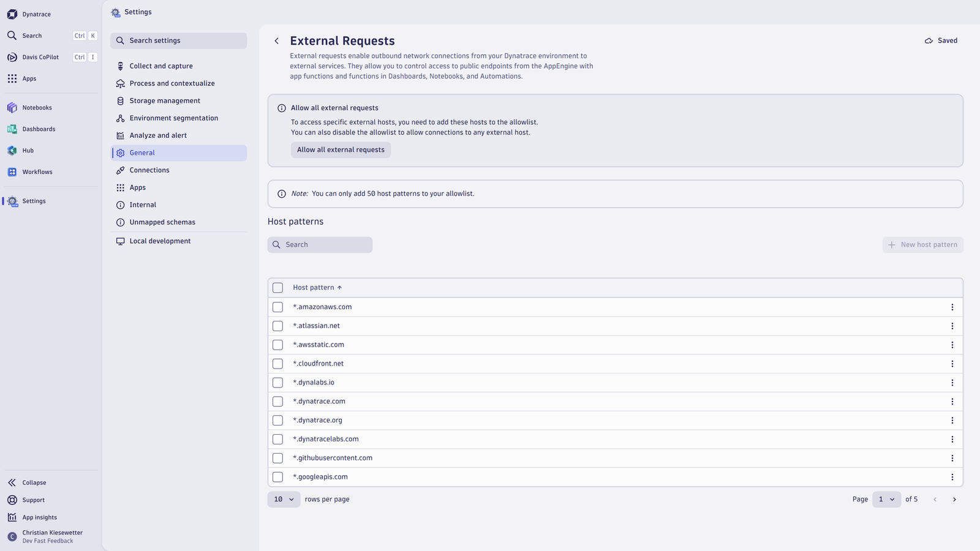This screenshot has height=551, width=980.
Task: Open row actions menu for *.dynatrace.com
Action: tap(952, 402)
